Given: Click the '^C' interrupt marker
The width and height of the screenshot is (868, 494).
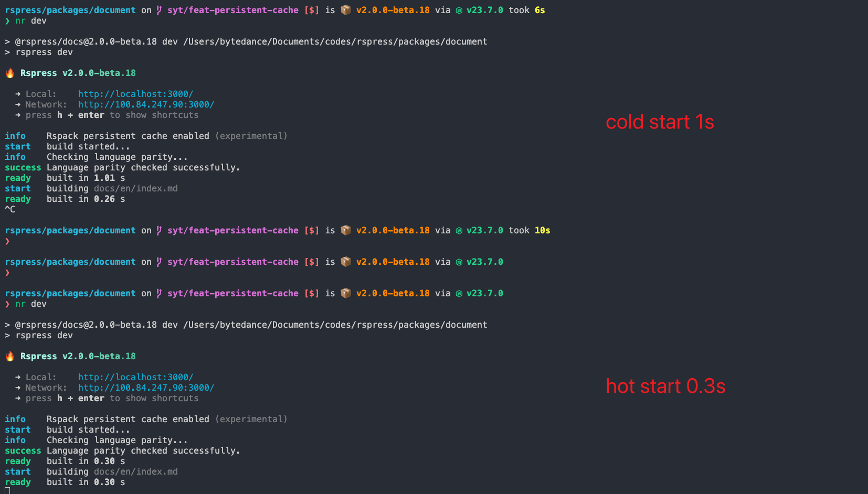Looking at the screenshot, I should tap(10, 209).
